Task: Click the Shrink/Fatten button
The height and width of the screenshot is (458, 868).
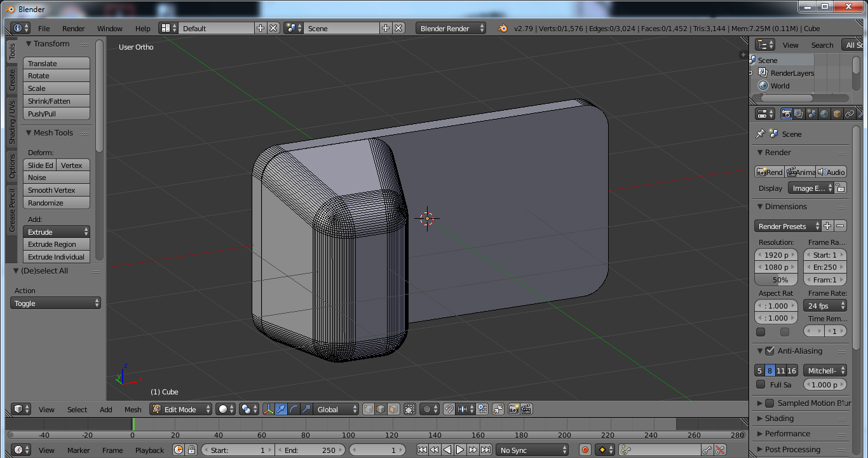Action: click(57, 101)
